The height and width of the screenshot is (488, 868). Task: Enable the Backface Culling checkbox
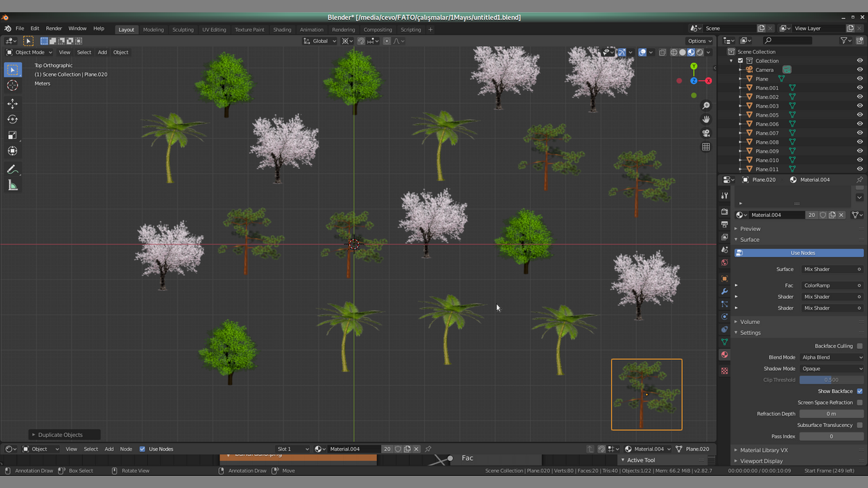coord(859,346)
